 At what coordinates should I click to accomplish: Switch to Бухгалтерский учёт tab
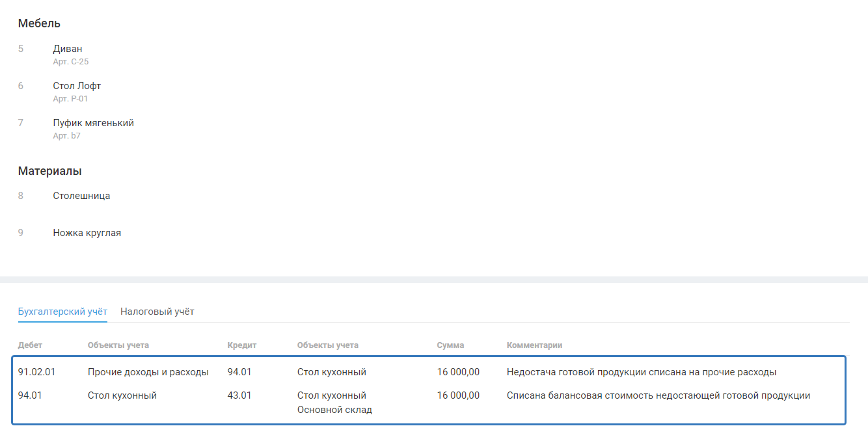click(62, 312)
